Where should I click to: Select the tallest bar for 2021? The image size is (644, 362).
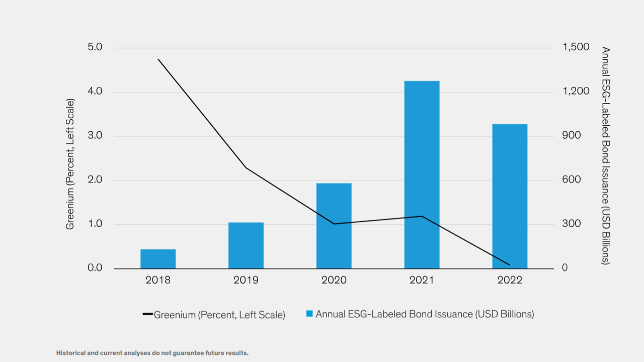(x=422, y=174)
